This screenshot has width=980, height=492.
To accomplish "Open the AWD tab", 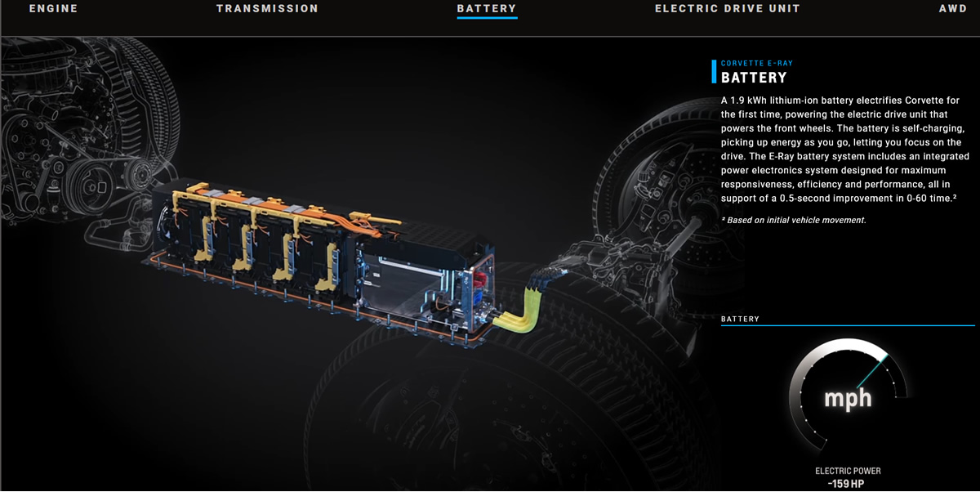I will pyautogui.click(x=952, y=9).
